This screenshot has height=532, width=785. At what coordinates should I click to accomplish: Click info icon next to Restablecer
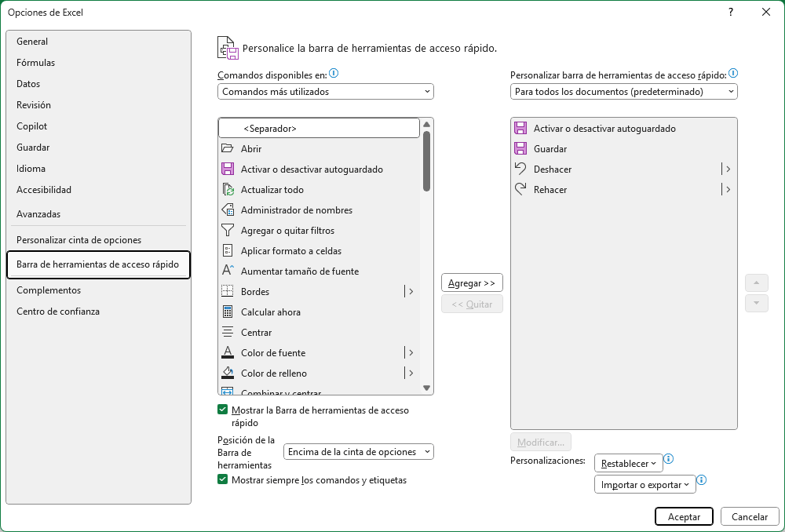[668, 459]
